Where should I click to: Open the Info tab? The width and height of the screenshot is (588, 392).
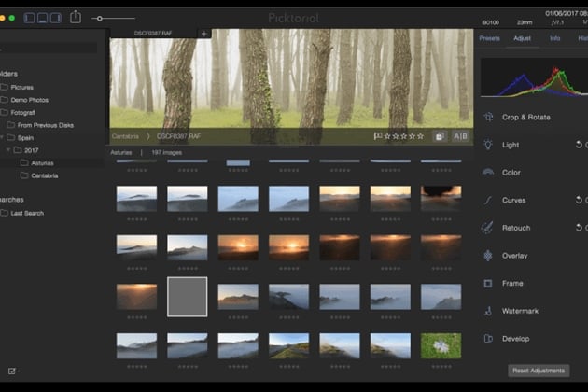pos(554,38)
